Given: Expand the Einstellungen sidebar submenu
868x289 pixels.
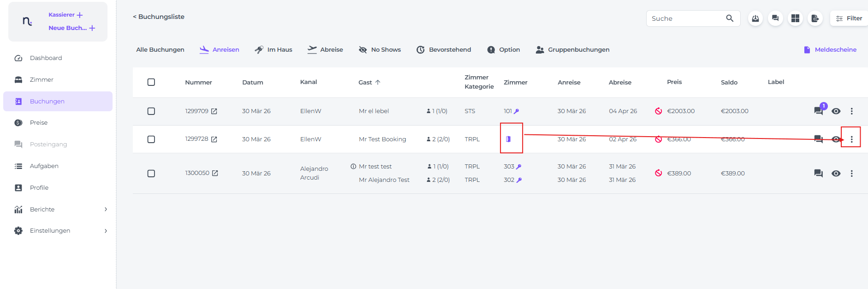Looking at the screenshot, I should [x=106, y=231].
